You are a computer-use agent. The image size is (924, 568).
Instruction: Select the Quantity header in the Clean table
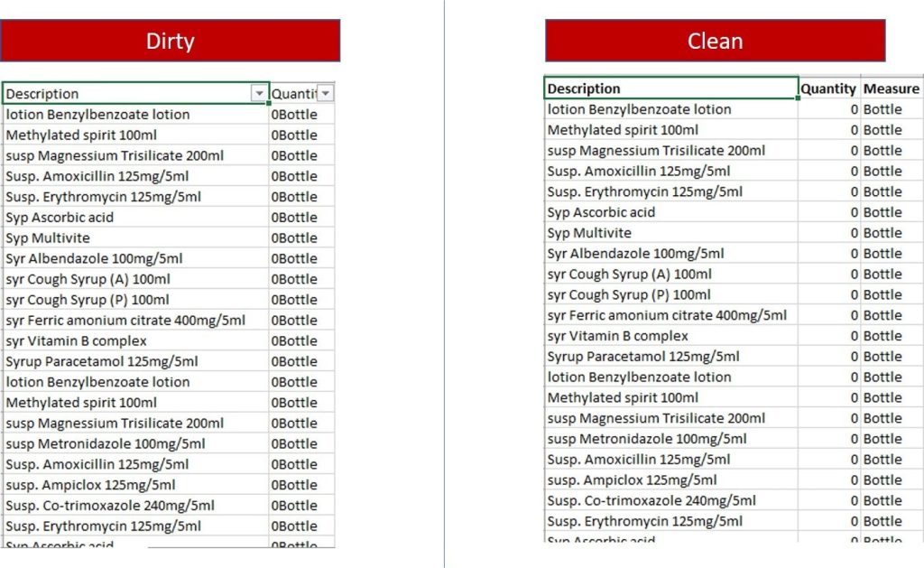point(827,88)
